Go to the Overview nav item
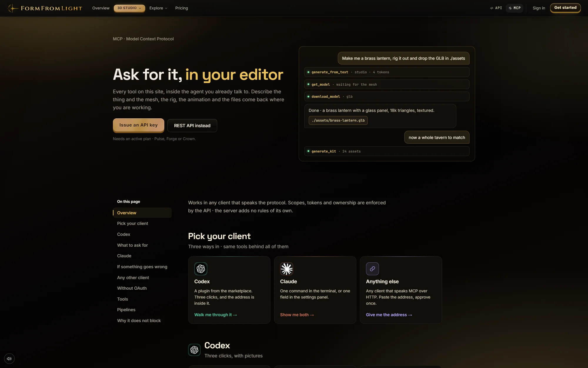 coord(101,8)
